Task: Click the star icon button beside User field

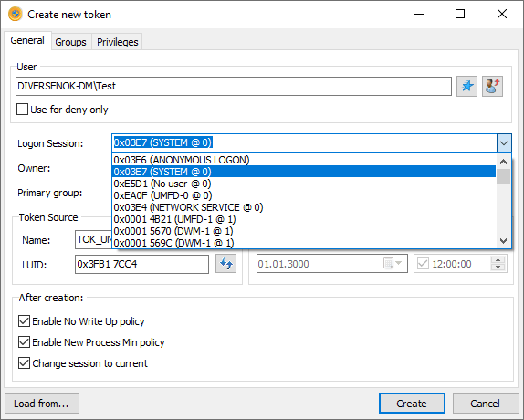Action: [466, 86]
